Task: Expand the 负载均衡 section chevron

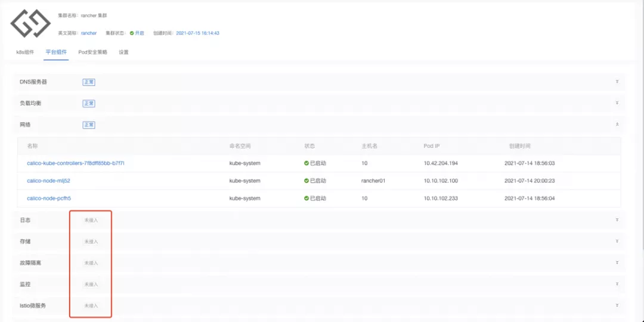Action: [x=617, y=103]
